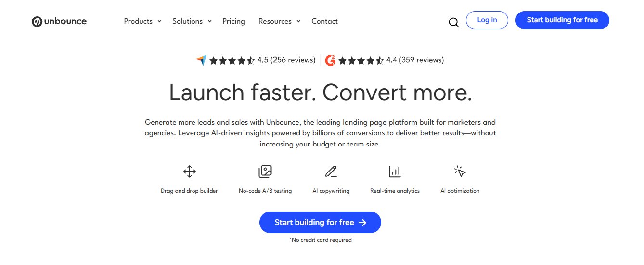Image resolution: width=644 pixels, height=265 pixels.
Task: Click the Capterra arrow logo icon
Action: point(201,60)
